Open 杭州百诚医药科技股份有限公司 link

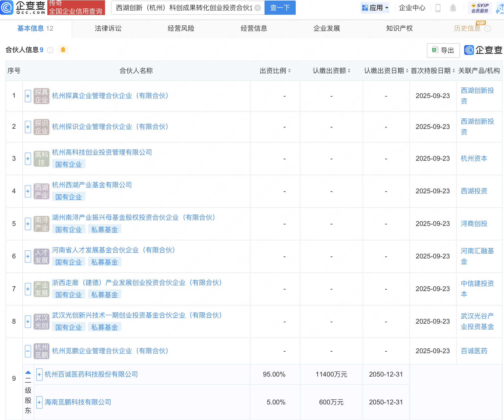[91, 374]
